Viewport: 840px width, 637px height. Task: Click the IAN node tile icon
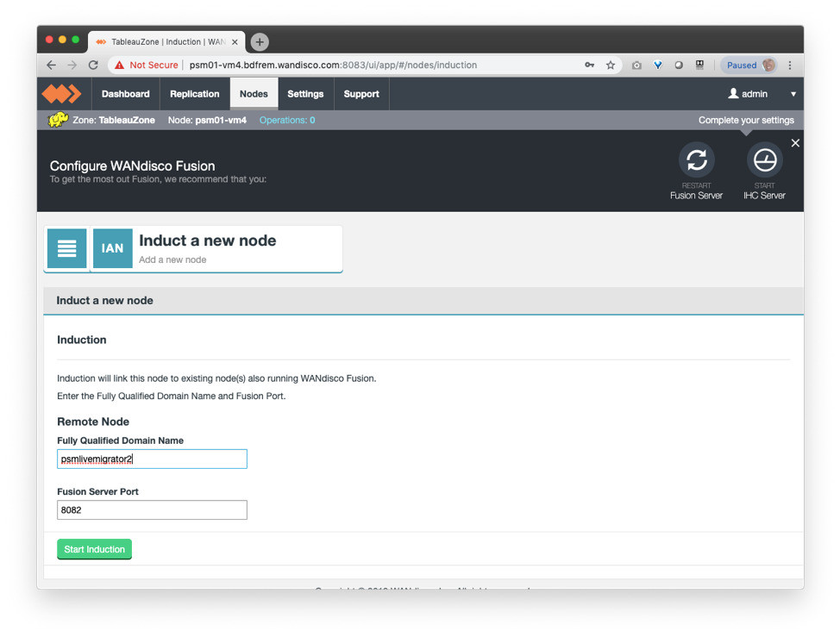tap(112, 248)
